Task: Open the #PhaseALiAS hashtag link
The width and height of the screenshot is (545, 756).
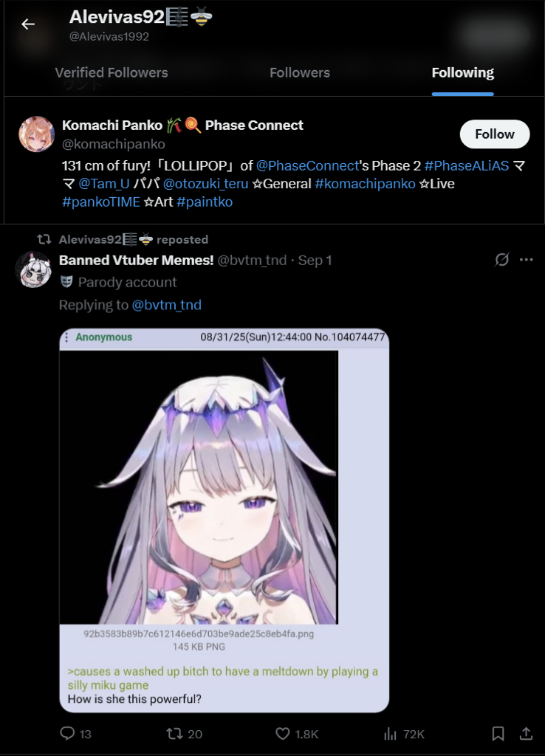Action: 467,166
